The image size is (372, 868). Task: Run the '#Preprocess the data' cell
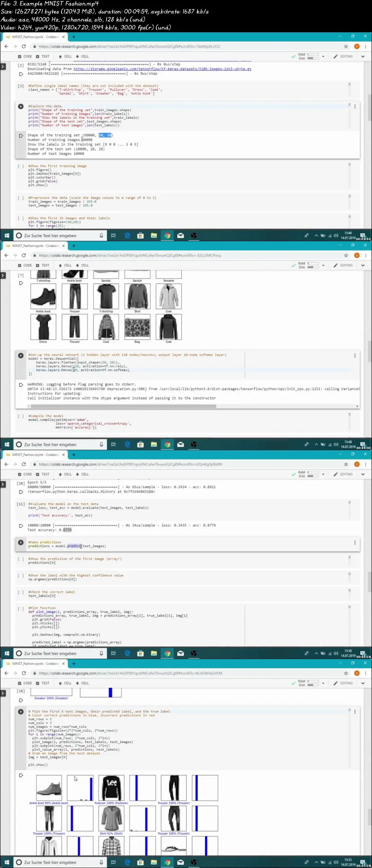[21, 198]
